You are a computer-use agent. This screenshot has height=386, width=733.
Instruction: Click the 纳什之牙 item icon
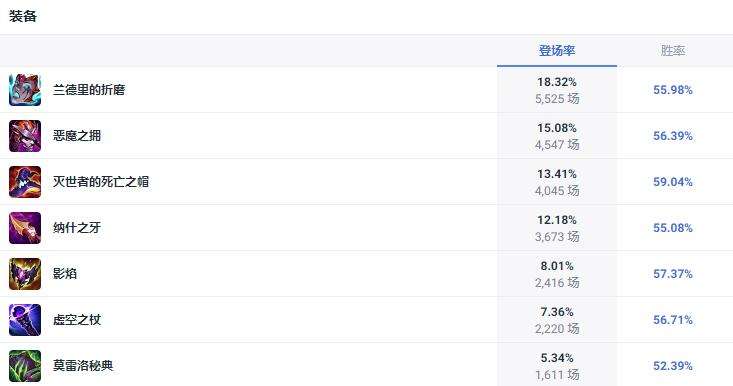pos(25,228)
